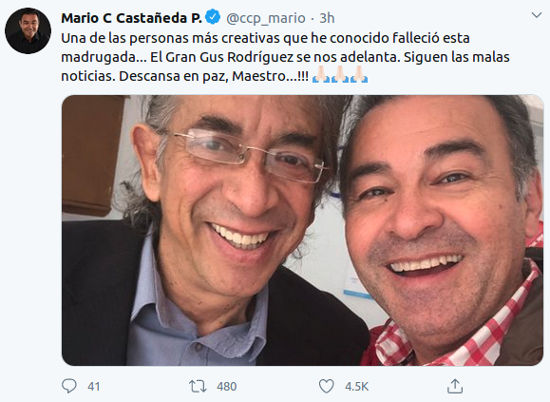The height and width of the screenshot is (402, 550).
Task: Click the 4.5K likes count
Action: pos(356,387)
